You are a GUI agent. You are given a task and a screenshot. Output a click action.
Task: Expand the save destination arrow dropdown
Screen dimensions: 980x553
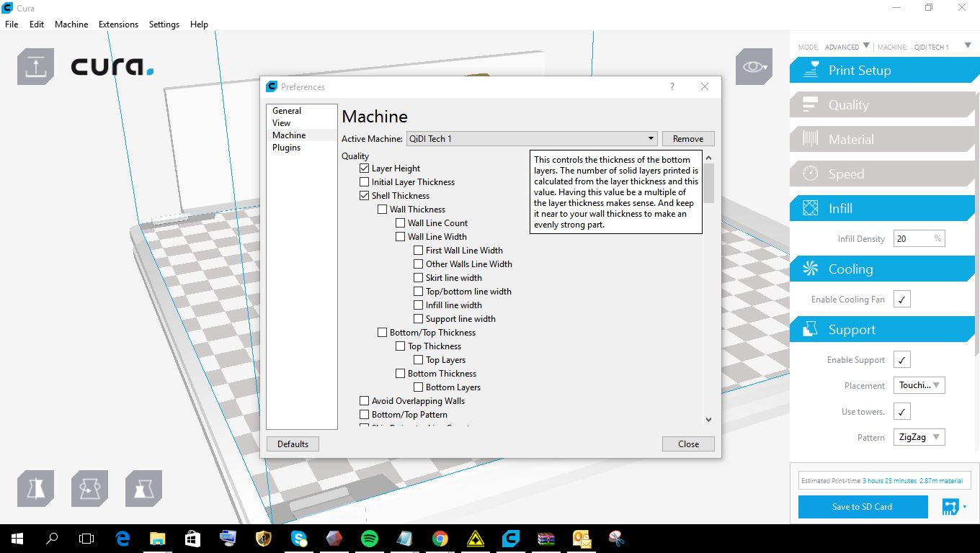point(965,507)
